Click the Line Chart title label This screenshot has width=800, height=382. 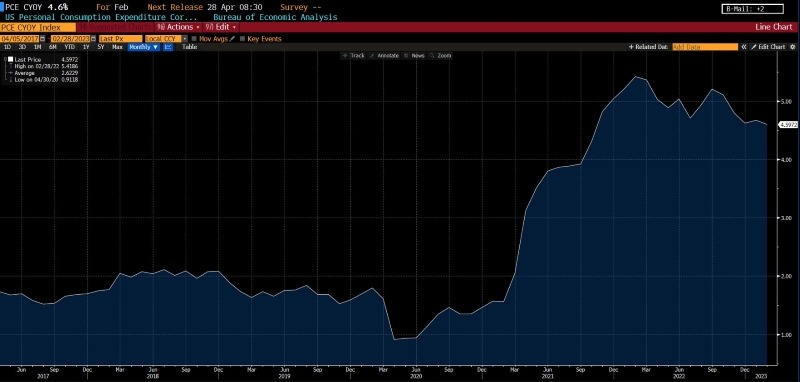click(774, 27)
